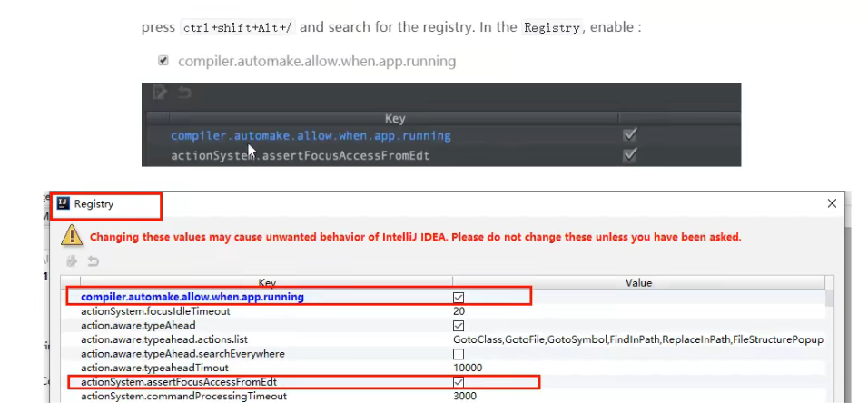Select the action.aware.typeaheadTimout key

[154, 368]
